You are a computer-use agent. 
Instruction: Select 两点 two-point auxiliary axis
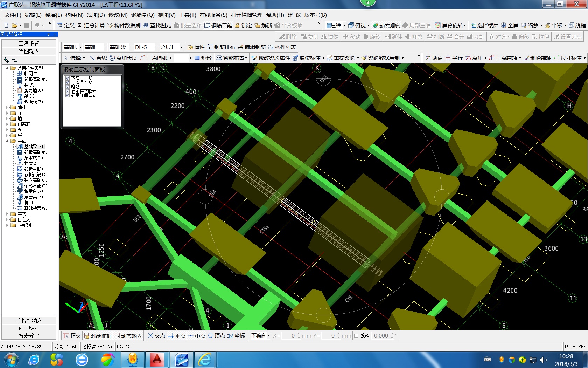coord(434,58)
